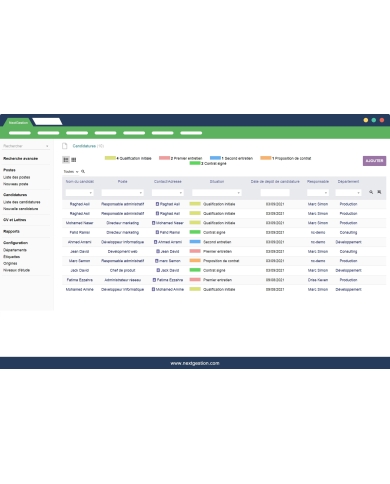Open Départements under Configuration
The height and width of the screenshot is (484, 390).
[15, 250]
